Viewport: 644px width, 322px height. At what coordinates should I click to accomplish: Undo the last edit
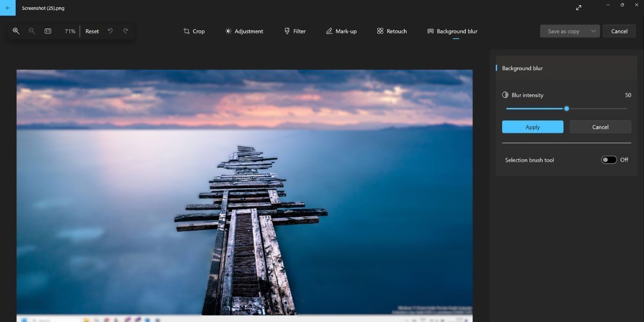coord(110,31)
